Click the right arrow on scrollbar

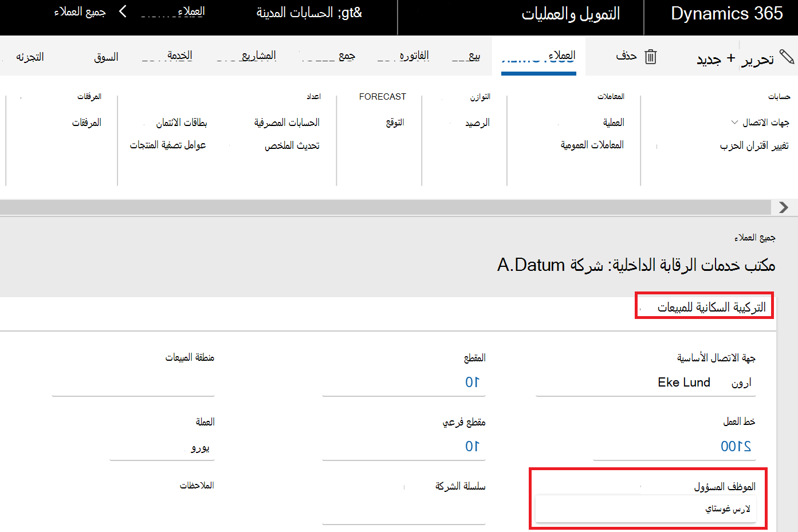[x=784, y=207]
